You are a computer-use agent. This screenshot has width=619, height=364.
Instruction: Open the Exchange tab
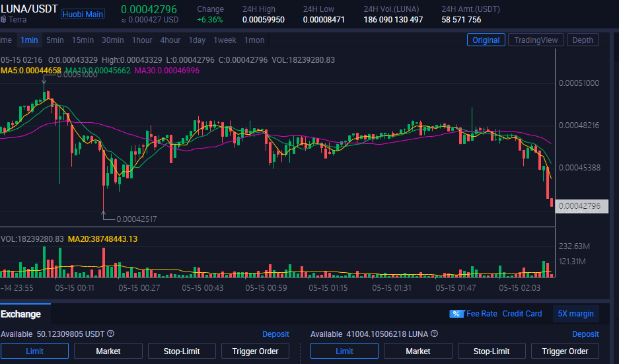click(x=20, y=314)
